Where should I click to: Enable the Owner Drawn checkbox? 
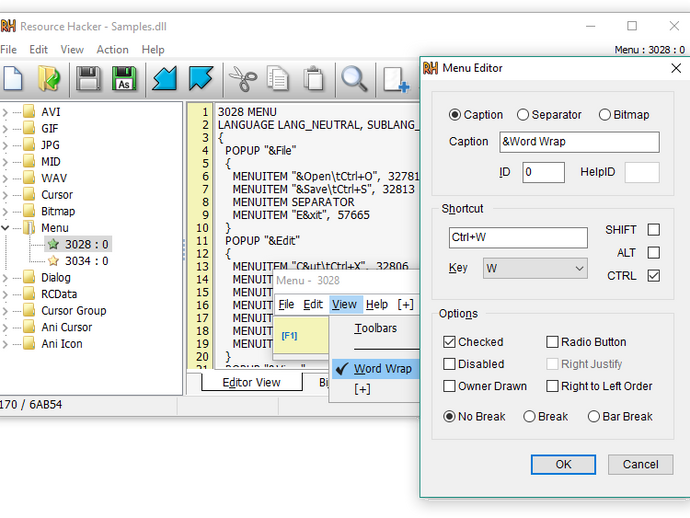(449, 386)
